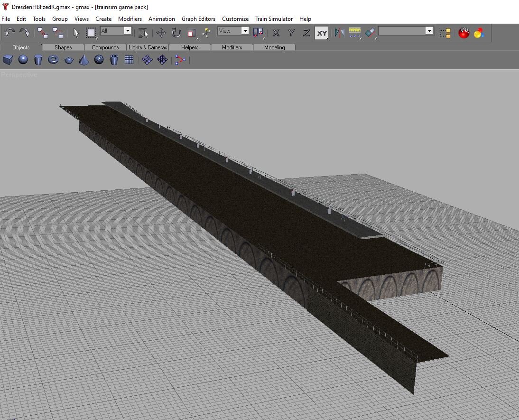Open the Help menu
The height and width of the screenshot is (420, 519).
305,19
